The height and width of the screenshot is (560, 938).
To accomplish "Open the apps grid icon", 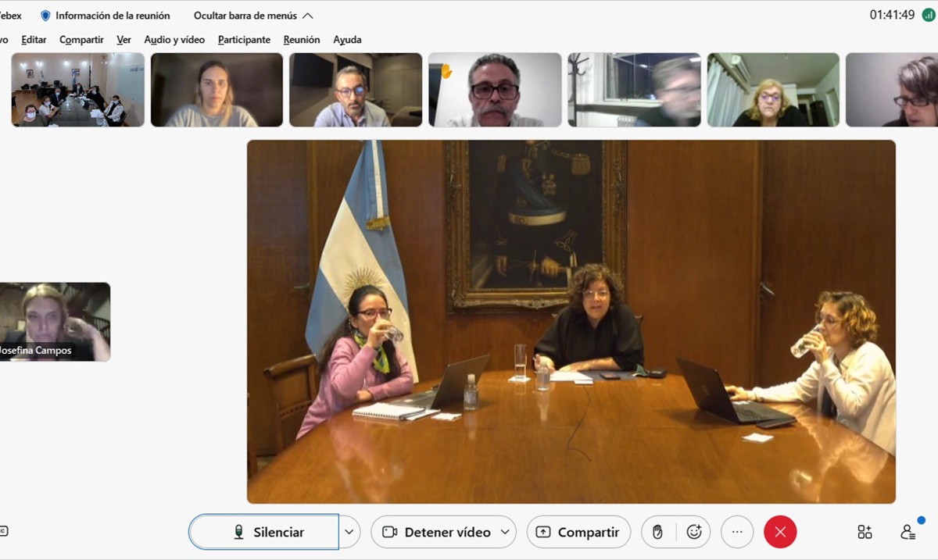I will 865,532.
